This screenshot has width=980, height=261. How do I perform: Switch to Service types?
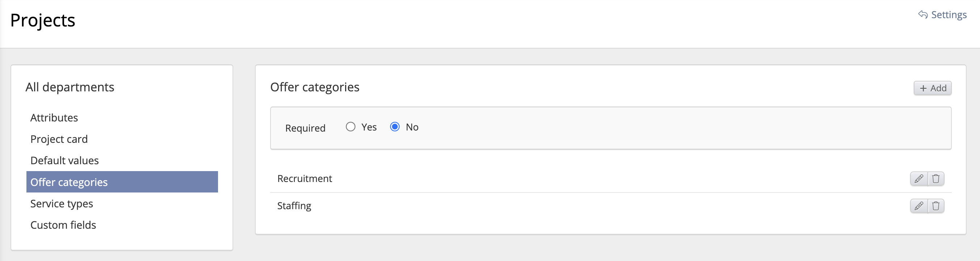pyautogui.click(x=62, y=203)
